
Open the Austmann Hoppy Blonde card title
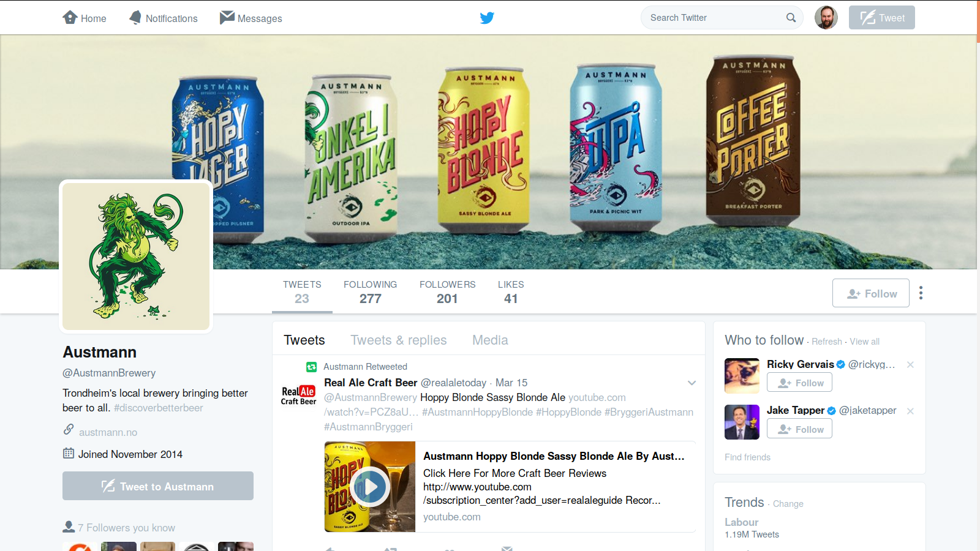point(554,456)
